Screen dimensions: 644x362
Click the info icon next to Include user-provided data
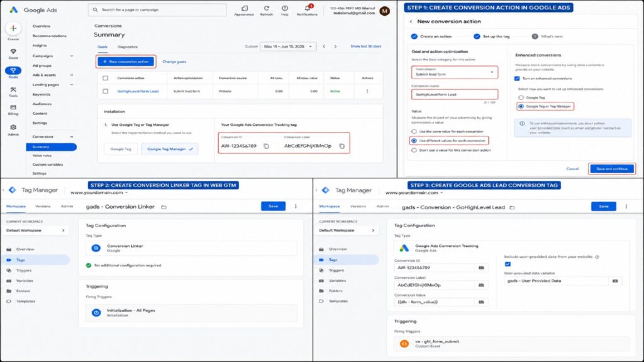(x=597, y=257)
